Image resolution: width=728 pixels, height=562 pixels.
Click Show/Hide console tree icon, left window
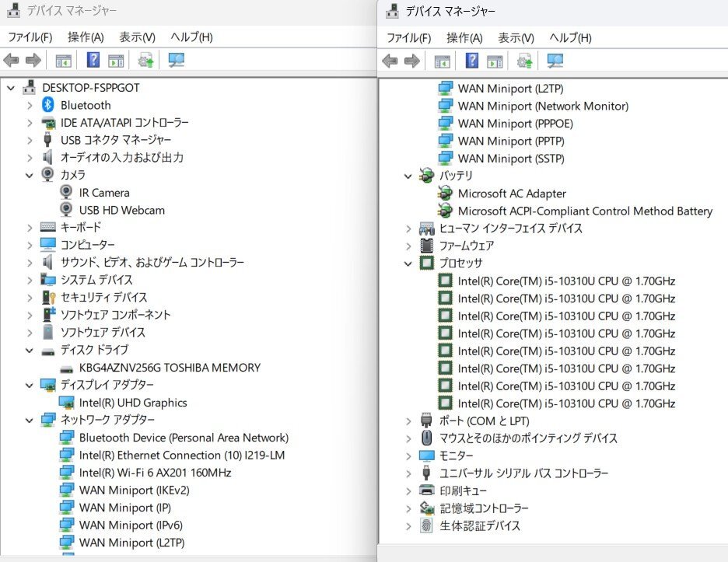coord(63,61)
